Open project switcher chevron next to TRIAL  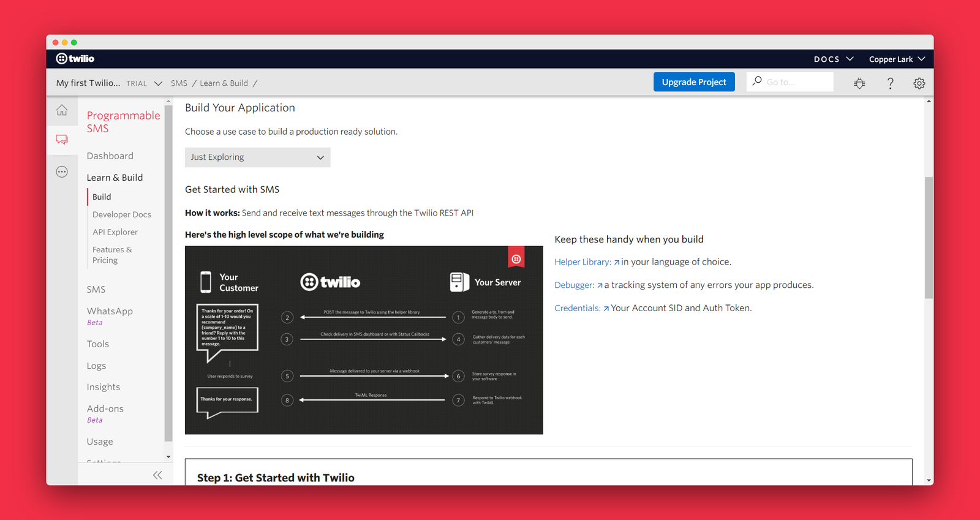coord(158,83)
